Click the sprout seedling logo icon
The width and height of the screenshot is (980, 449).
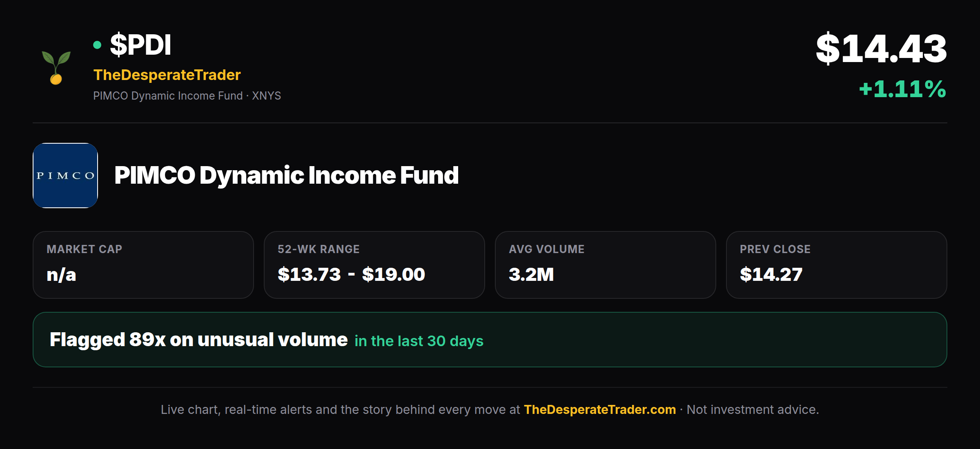click(56, 68)
